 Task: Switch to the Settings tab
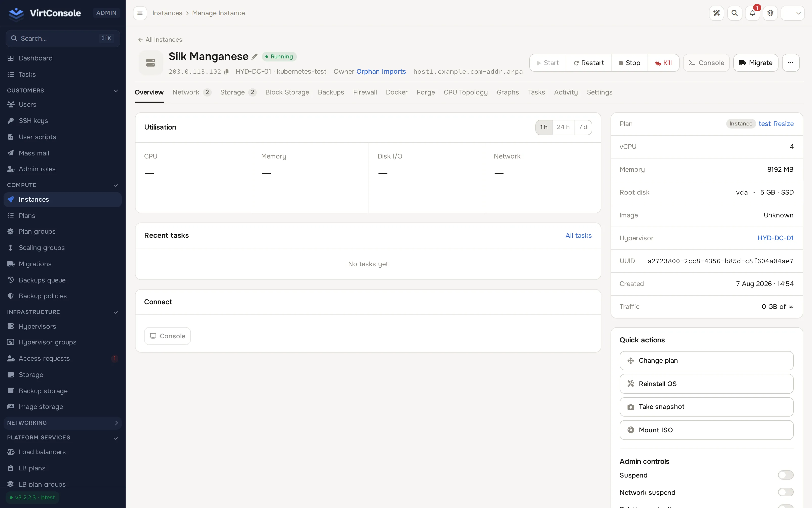pos(599,92)
